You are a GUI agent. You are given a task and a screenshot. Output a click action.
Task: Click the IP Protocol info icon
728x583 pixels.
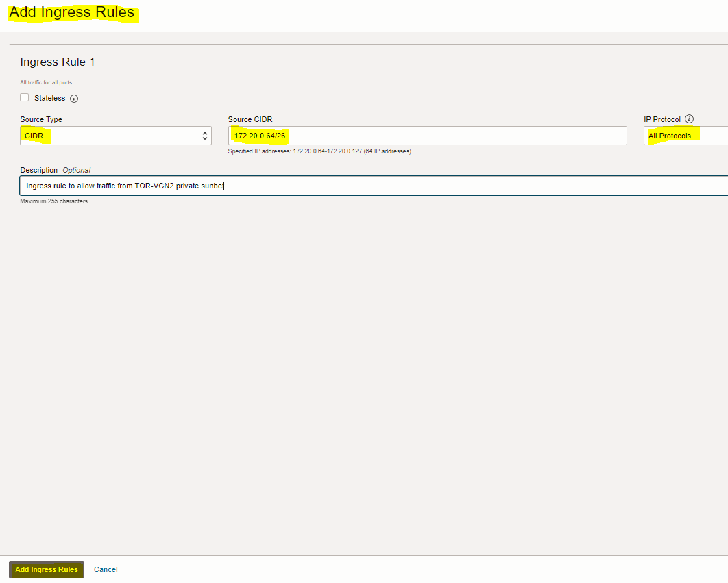[x=690, y=119]
